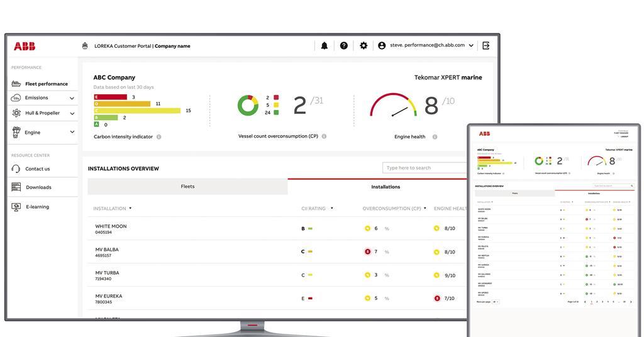Click MV TURBA yellow engine health icon
This screenshot has width=644, height=337.
(436, 275)
